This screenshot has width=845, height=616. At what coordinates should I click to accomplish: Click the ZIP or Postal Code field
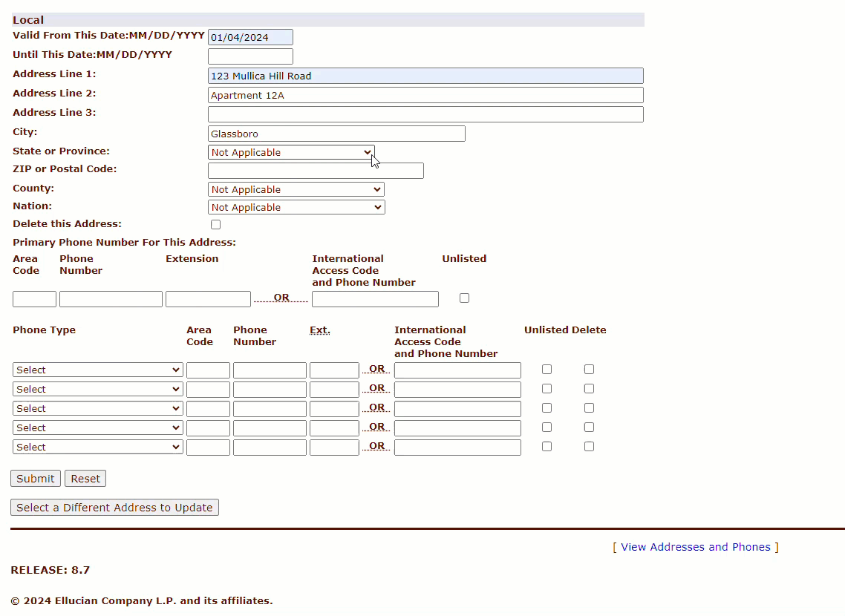(316, 171)
